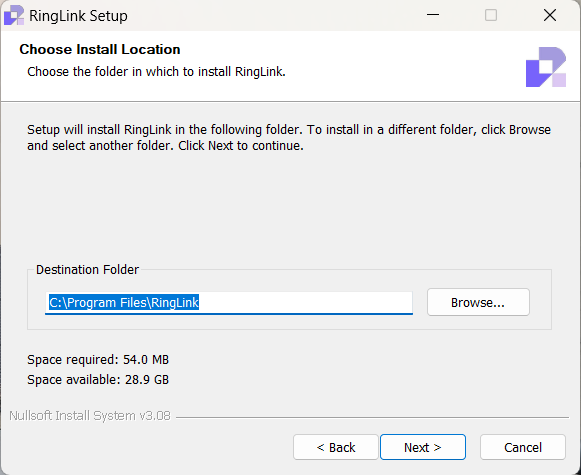Open the Browse... folder picker
This screenshot has height=475, width=581.
pos(478,302)
